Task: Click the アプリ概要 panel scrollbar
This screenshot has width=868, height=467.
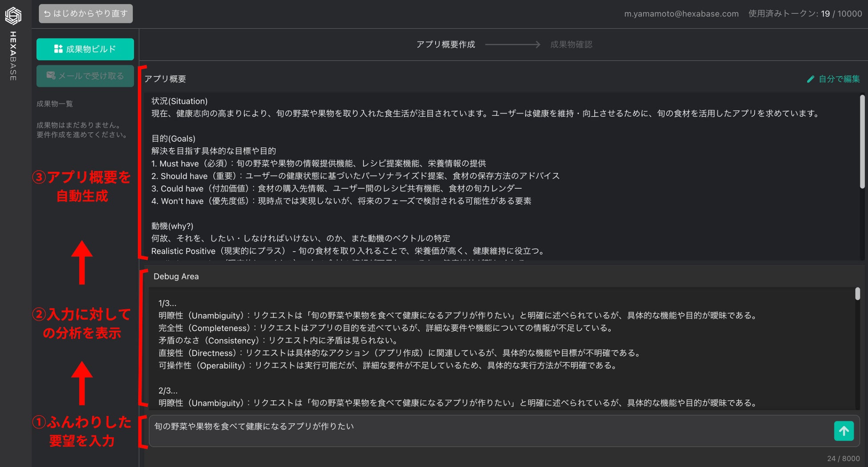Action: point(862,142)
